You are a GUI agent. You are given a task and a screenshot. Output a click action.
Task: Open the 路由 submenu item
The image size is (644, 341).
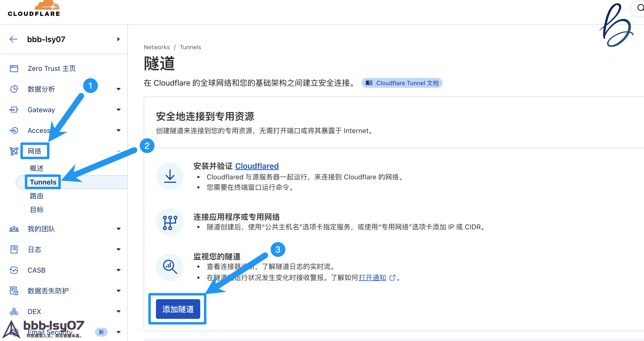coord(36,196)
